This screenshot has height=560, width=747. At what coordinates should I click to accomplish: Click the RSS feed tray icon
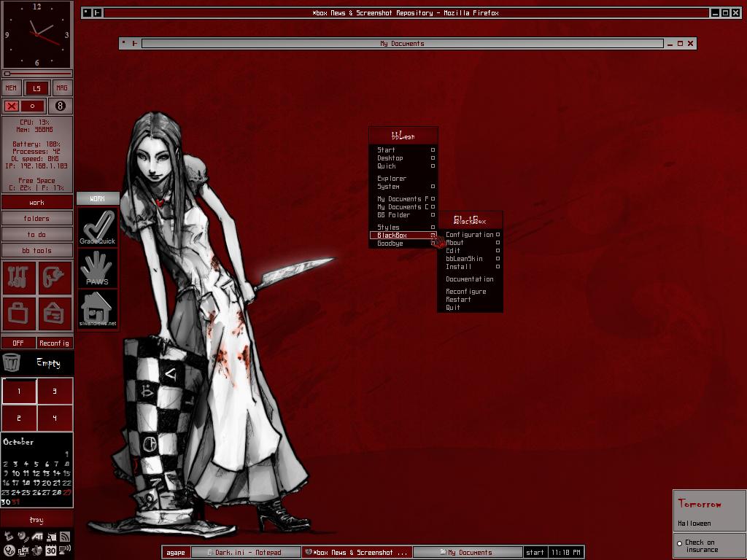click(65, 536)
